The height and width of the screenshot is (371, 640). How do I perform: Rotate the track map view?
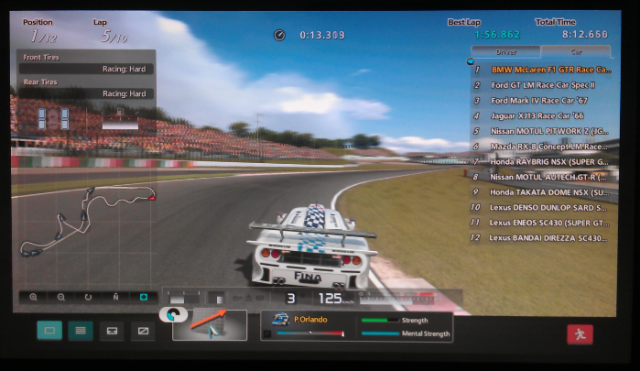point(88,297)
